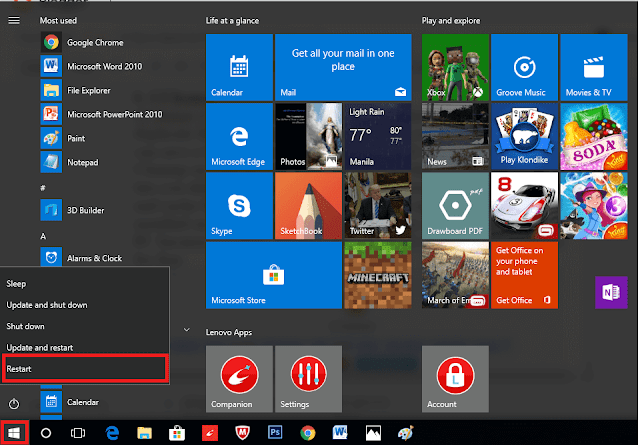
Task: Open the Mail tile
Action: (343, 67)
